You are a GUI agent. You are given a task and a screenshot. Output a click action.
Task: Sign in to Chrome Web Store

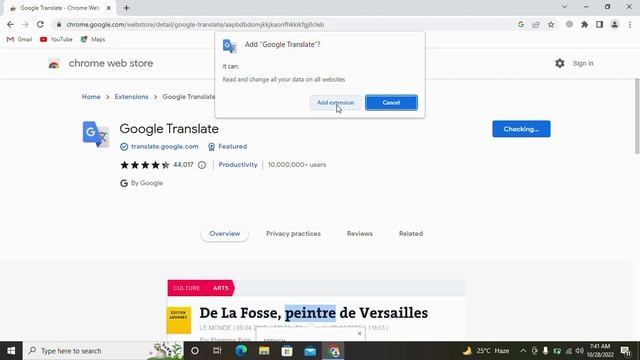point(583,63)
